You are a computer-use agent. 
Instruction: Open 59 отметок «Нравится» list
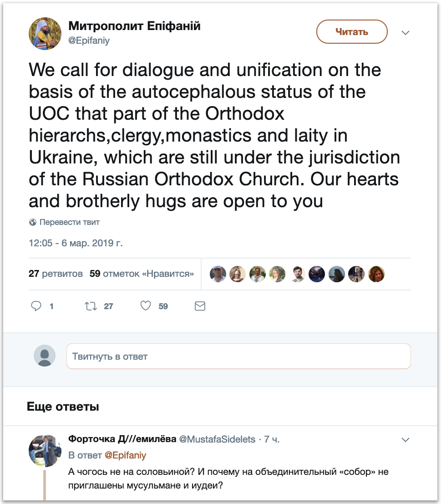[x=142, y=274]
